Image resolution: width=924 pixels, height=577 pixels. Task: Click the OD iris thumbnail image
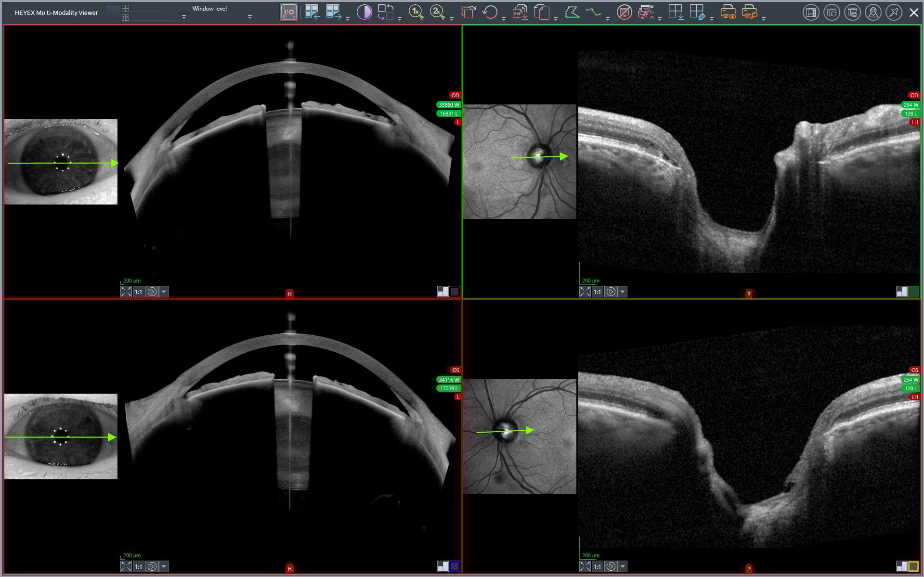coord(61,162)
